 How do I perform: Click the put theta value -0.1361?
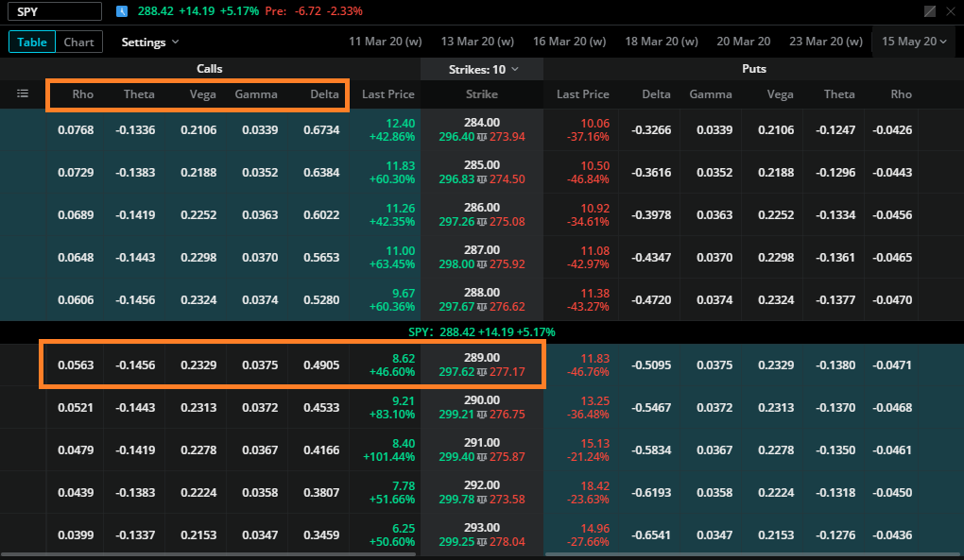click(835, 257)
